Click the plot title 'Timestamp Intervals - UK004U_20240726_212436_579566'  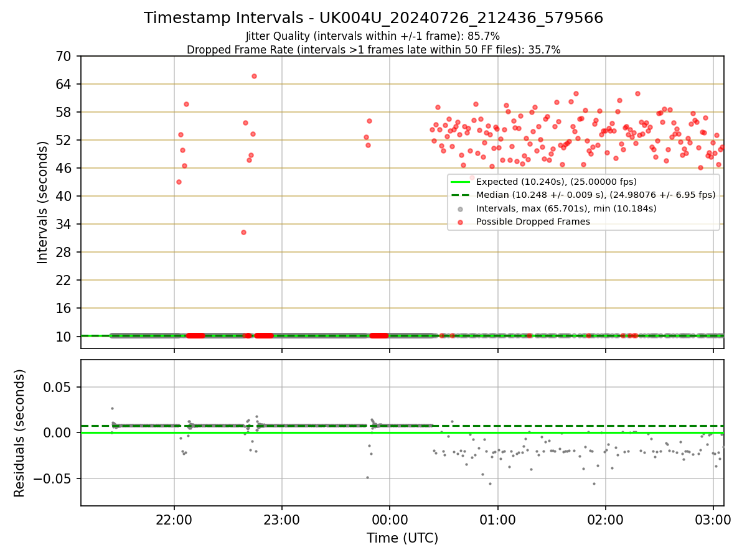(x=374, y=18)
